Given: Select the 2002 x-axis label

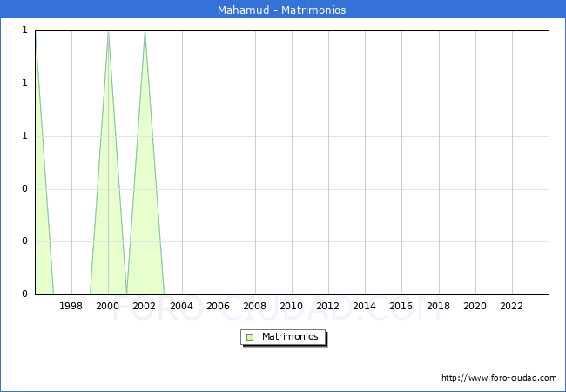Looking at the screenshot, I should [145, 307].
